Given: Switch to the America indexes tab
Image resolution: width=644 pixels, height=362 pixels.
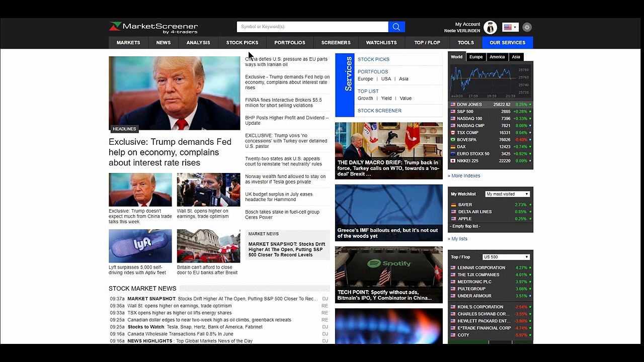Looking at the screenshot, I should click(x=497, y=57).
